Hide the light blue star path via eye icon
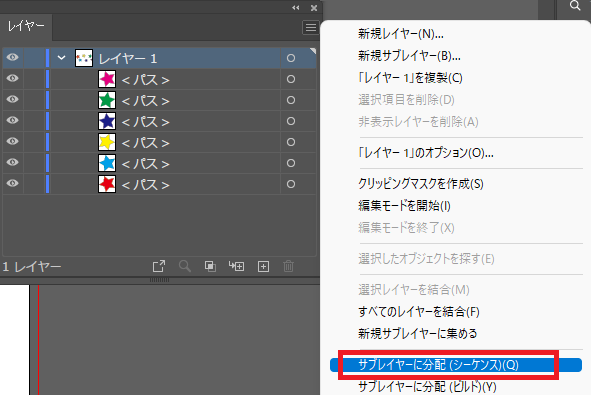 tap(12, 162)
